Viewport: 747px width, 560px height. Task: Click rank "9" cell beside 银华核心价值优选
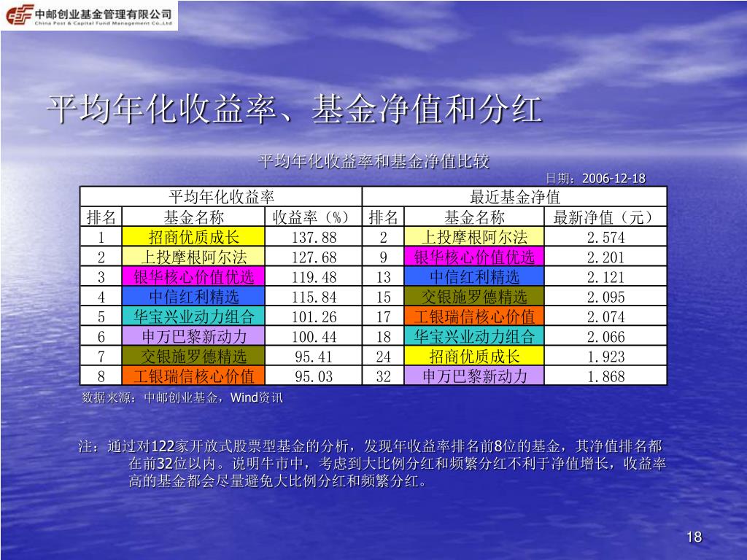pos(384,257)
